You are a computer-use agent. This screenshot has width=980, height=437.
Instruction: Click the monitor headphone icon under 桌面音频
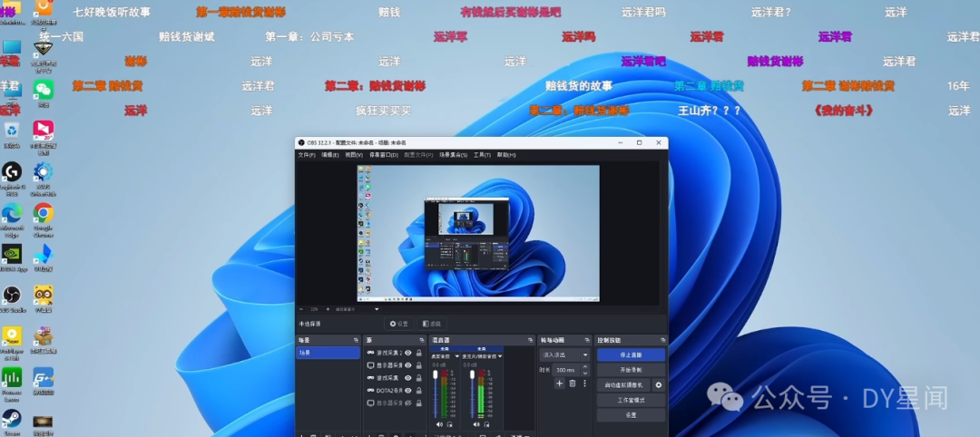(449, 424)
